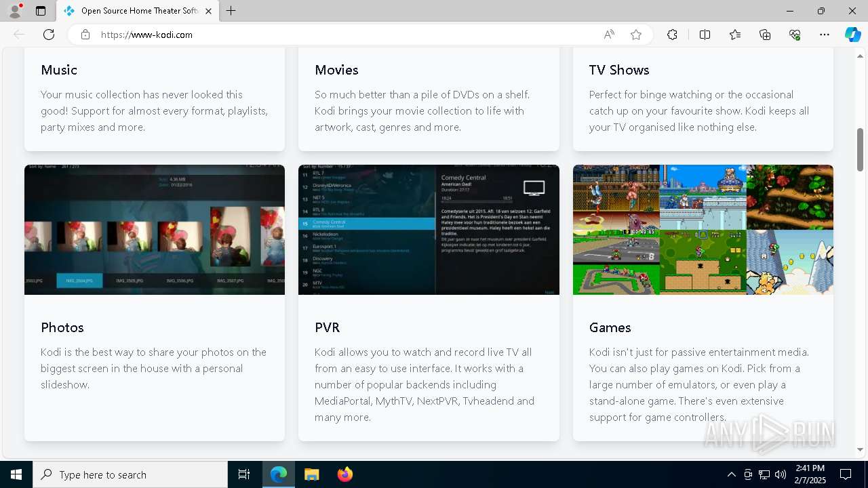Click the scrollbar up arrow

coord(861,56)
